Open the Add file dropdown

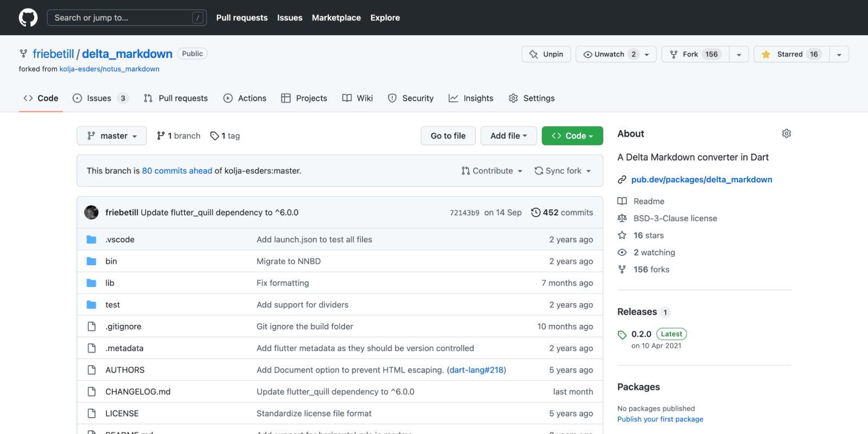[508, 136]
